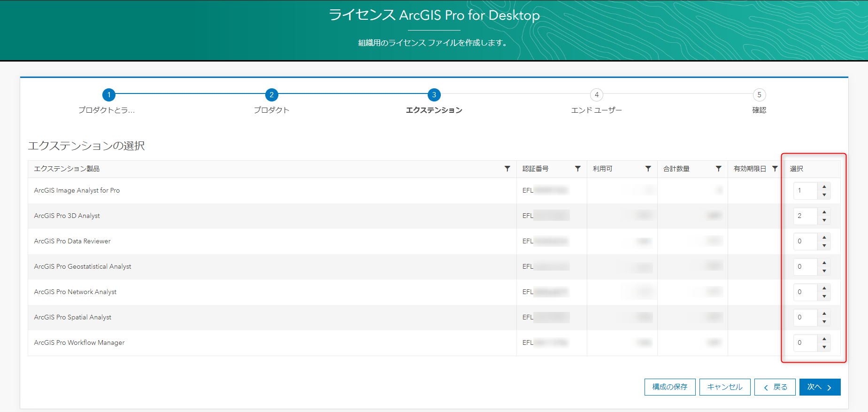Open filter for 有効期限日 column
The image size is (868, 412).
pyautogui.click(x=775, y=169)
